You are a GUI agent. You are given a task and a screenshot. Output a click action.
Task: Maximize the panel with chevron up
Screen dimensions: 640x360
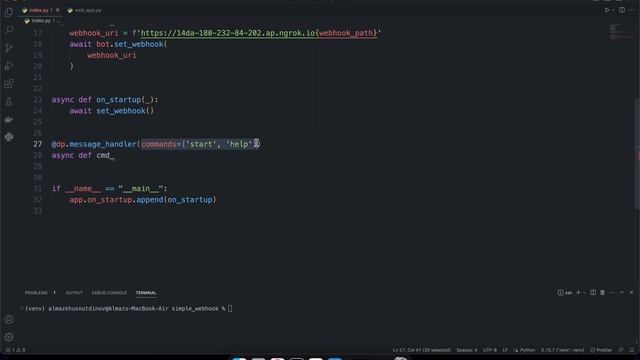622,293
